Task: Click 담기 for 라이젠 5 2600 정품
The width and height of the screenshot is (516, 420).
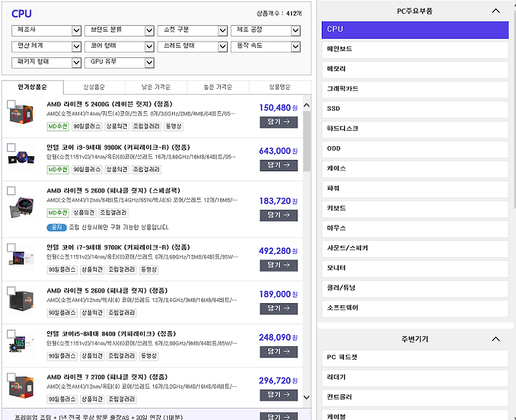Action: 279,308
